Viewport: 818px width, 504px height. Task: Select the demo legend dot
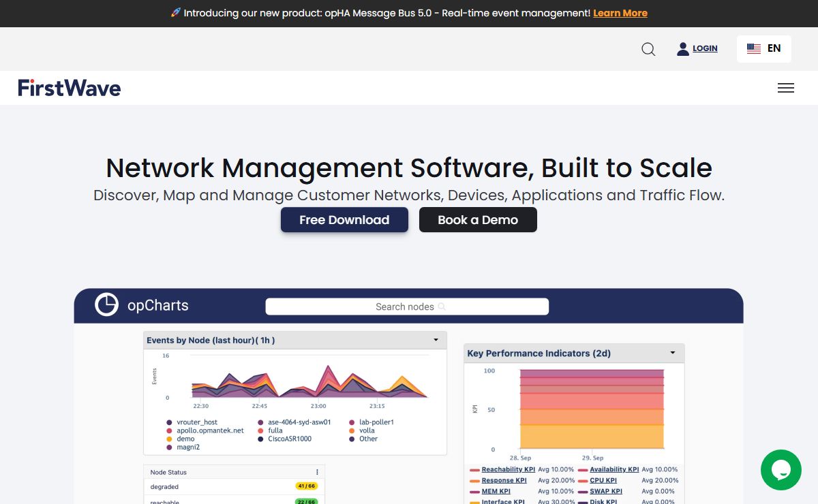tap(170, 439)
